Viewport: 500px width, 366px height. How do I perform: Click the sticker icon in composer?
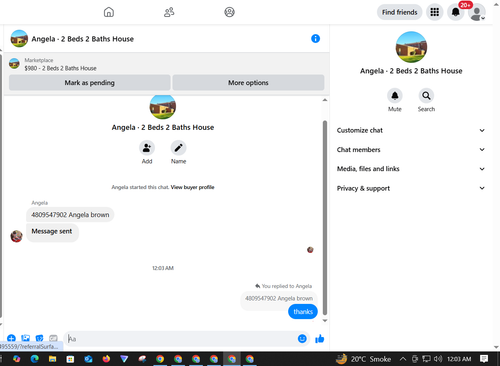click(39, 339)
